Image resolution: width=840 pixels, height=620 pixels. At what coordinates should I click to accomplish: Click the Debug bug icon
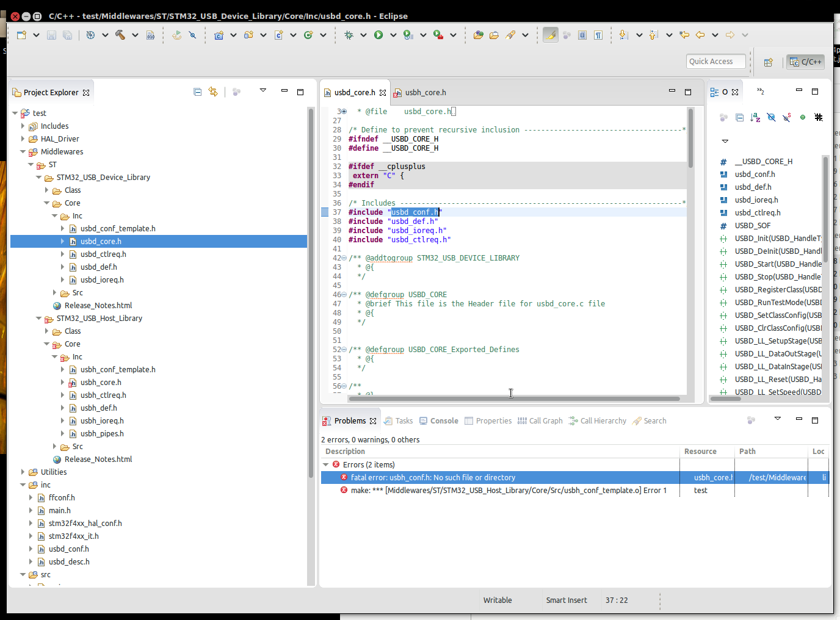point(349,35)
